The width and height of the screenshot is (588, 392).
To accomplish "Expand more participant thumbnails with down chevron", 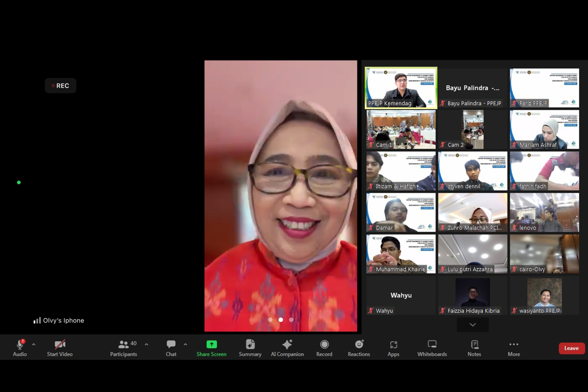I will (472, 324).
